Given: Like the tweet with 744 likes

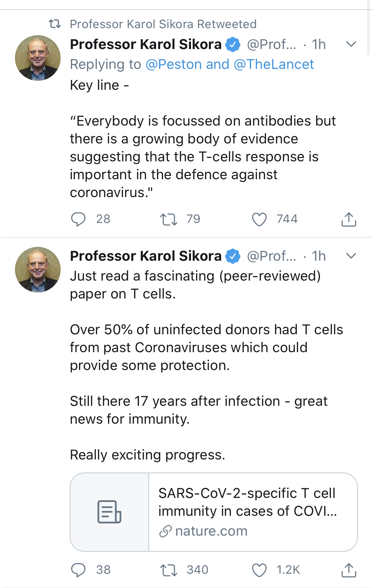Looking at the screenshot, I should click(259, 219).
